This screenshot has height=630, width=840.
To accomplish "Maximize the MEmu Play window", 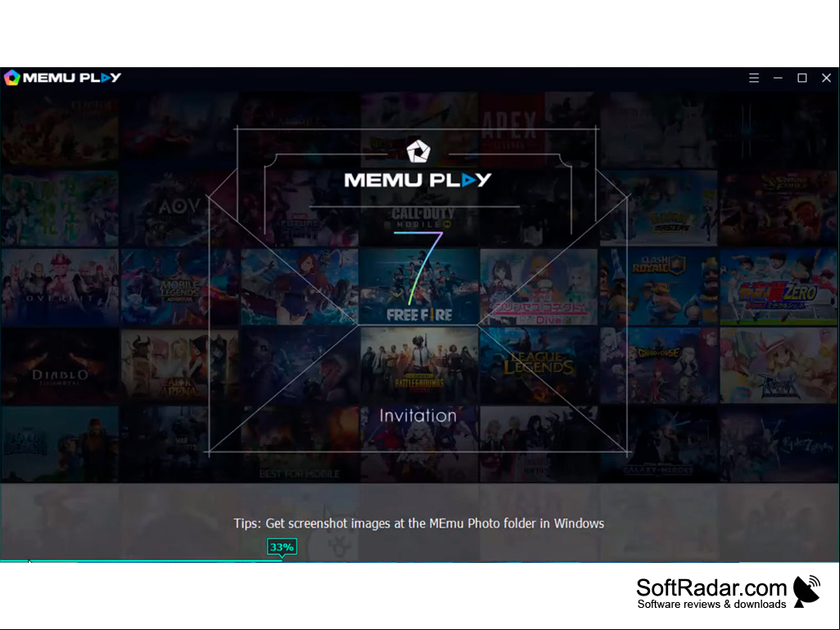I will (802, 78).
